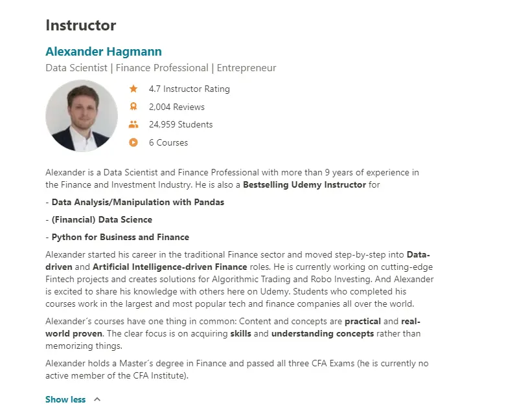The width and height of the screenshot is (506, 420).
Task: Click the "4.7 Instructor Rating" text
Action: 189,89
